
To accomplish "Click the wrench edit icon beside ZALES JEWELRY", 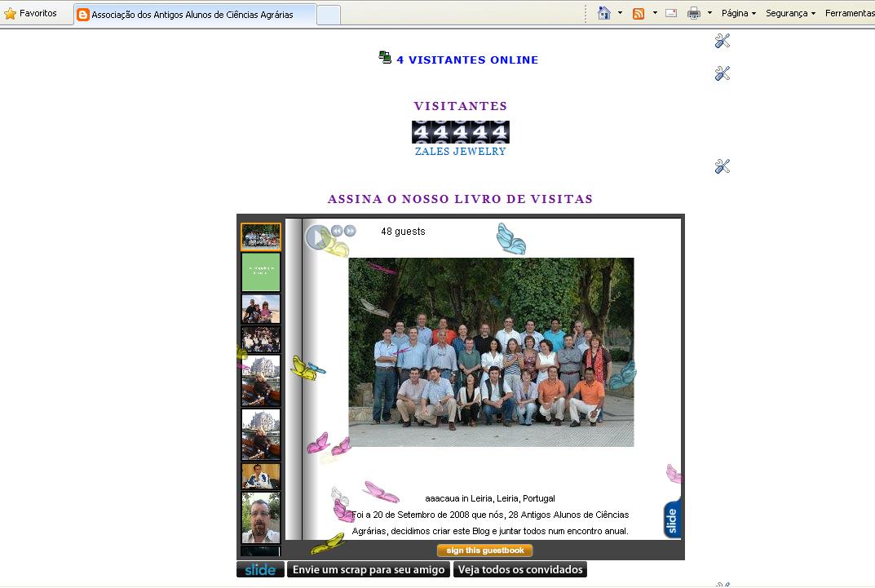I will 722,166.
